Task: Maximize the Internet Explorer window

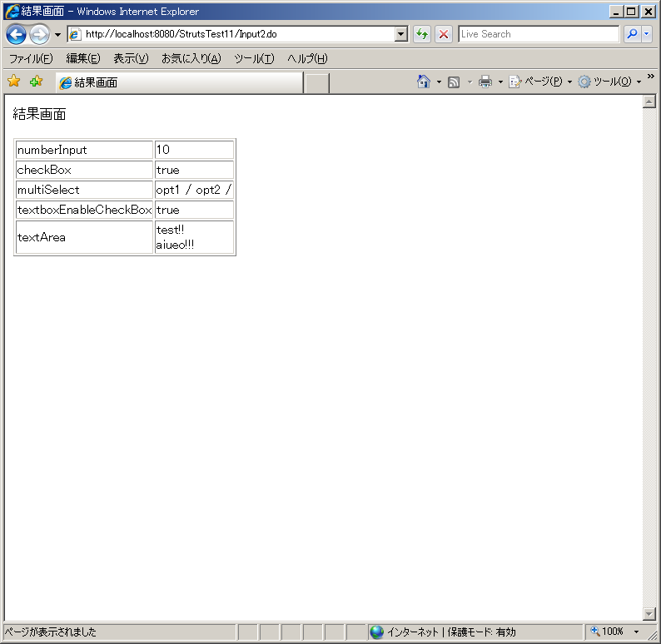Action: 631,12
